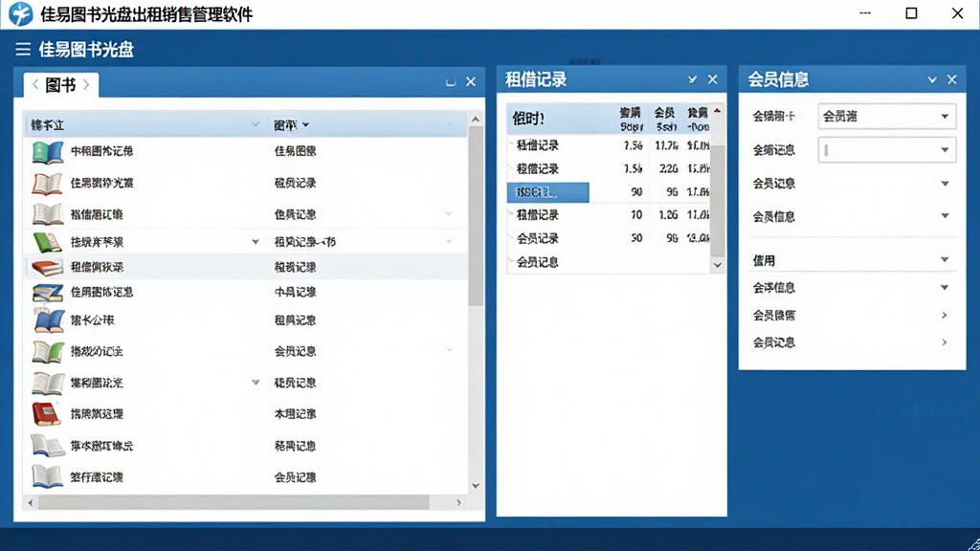This screenshot has width=980, height=551.
Task: Close the 图书 panel
Action: pyautogui.click(x=471, y=82)
